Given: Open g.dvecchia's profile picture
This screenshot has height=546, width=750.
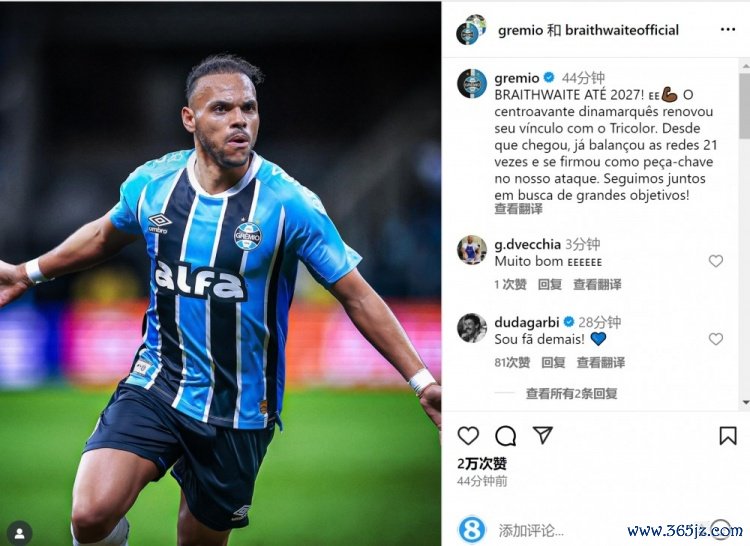Looking at the screenshot, I should (472, 250).
